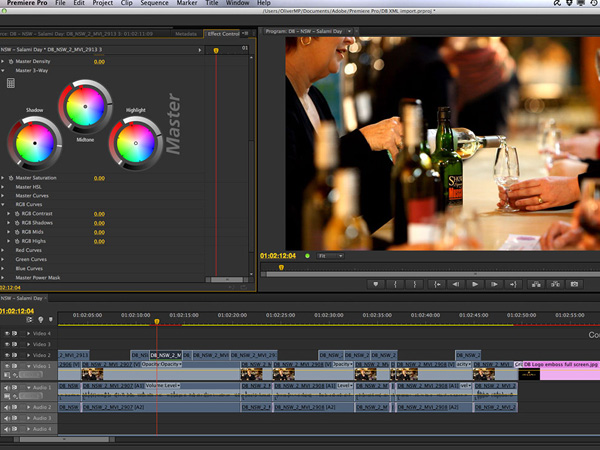Toggle RGB Shadows stopwatch

click(x=17, y=223)
